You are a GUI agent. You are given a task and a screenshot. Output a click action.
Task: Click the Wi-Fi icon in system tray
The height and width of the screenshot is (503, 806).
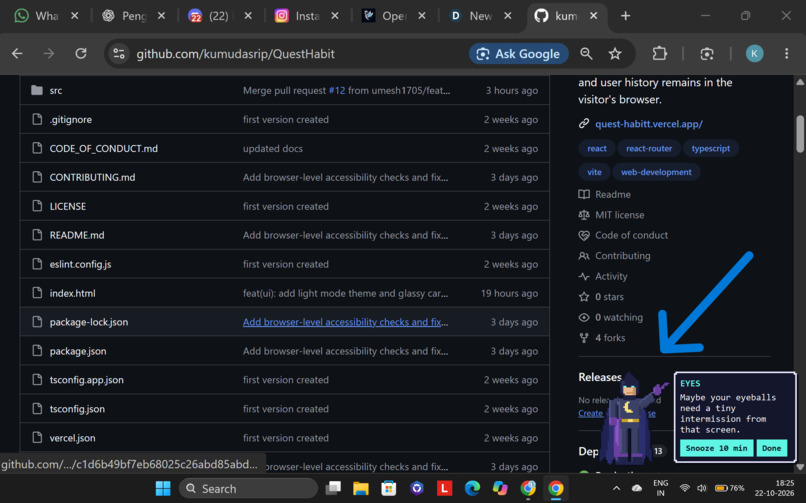(684, 488)
